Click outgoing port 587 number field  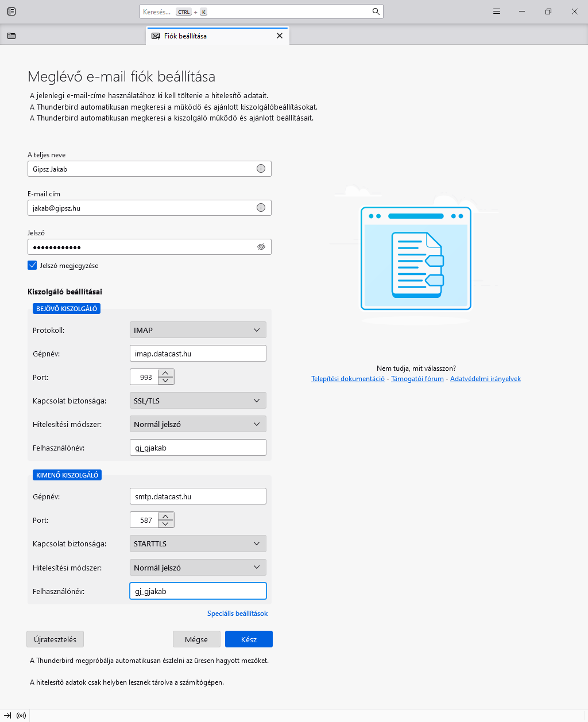(144, 520)
